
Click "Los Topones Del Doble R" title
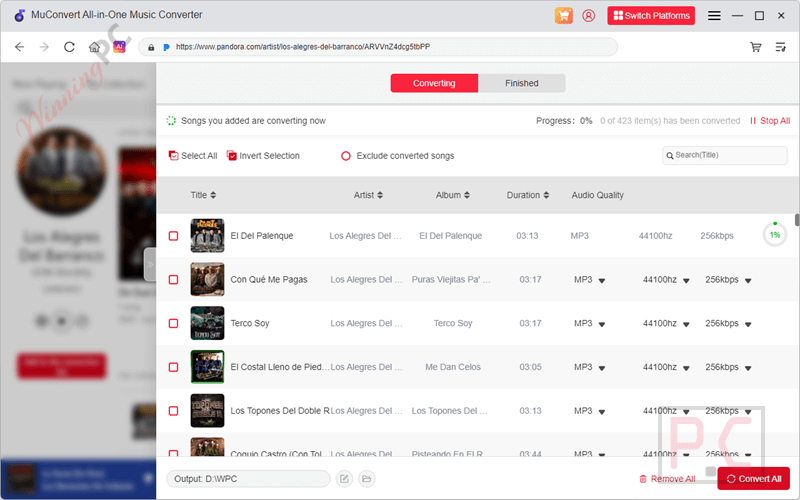280,411
